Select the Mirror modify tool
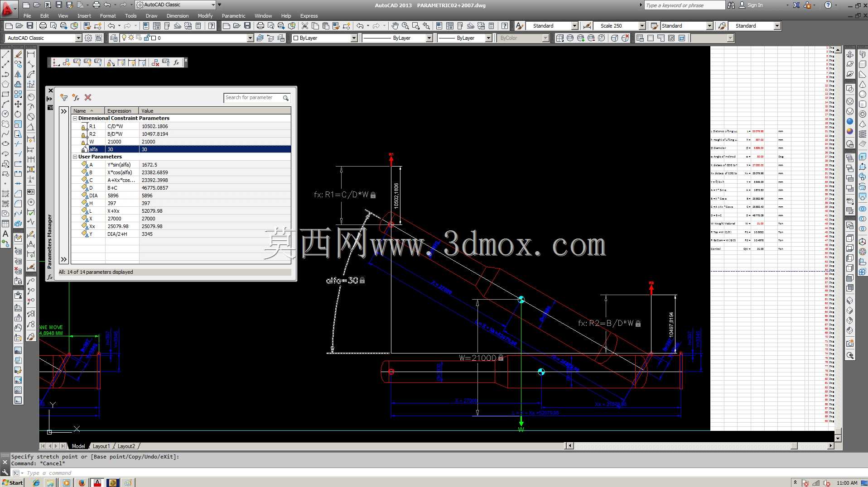 click(18, 74)
